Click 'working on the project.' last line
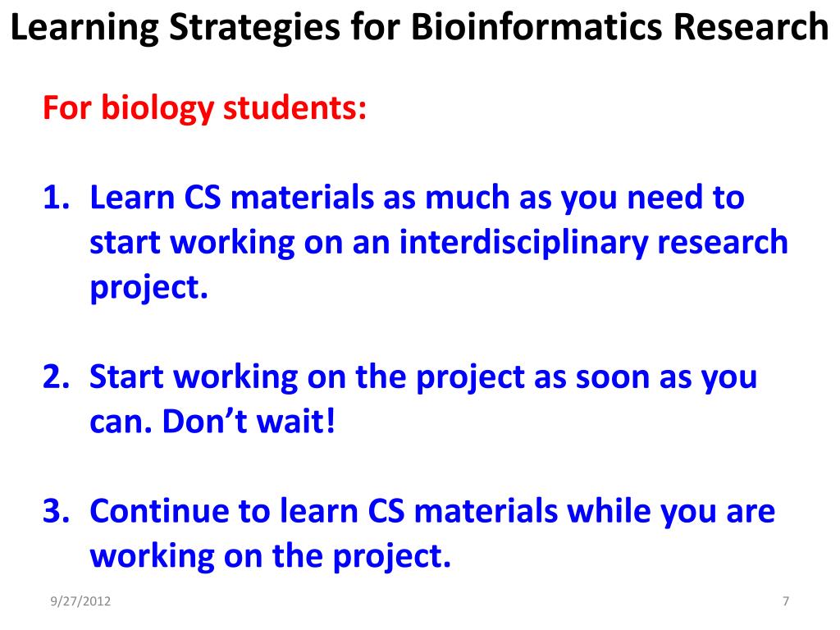Screen dimensions: 840x630 (x=271, y=557)
